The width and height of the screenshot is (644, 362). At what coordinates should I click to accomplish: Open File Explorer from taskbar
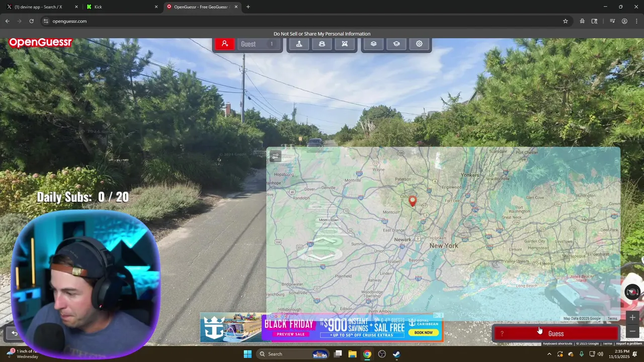[x=352, y=354]
